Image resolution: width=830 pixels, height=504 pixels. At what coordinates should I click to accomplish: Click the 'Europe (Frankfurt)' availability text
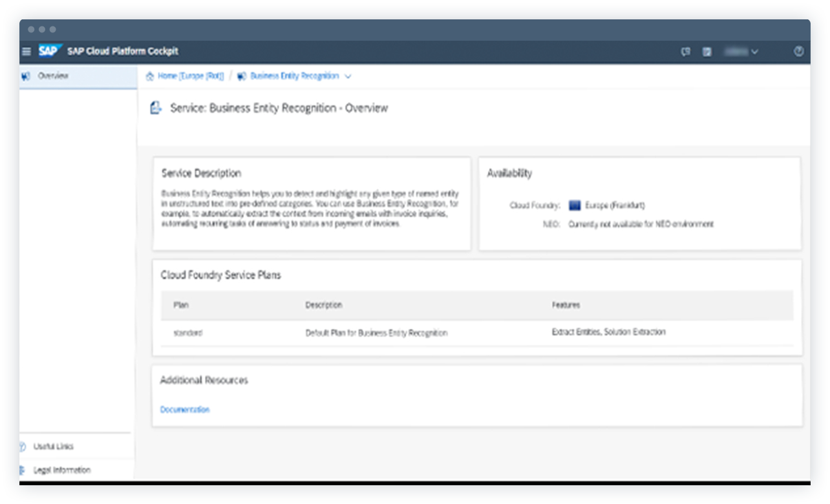pos(615,205)
